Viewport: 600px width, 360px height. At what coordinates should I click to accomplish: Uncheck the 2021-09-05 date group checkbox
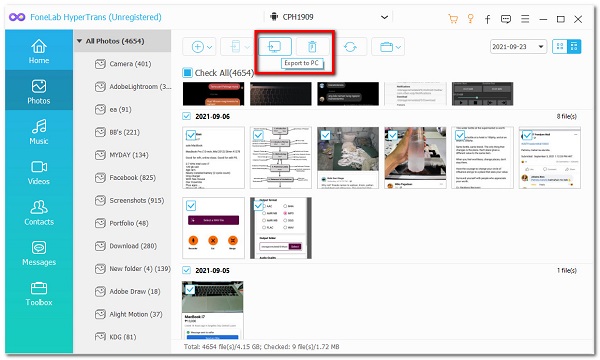(x=186, y=270)
